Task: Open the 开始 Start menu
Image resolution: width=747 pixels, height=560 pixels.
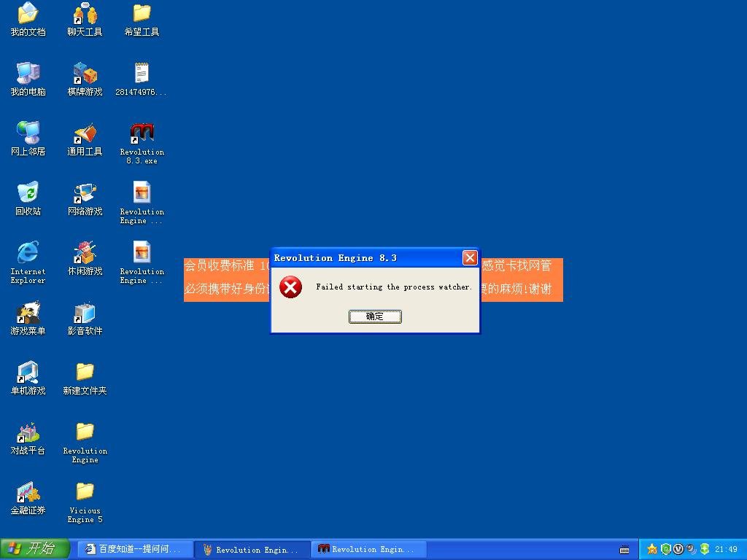Action: 35,548
